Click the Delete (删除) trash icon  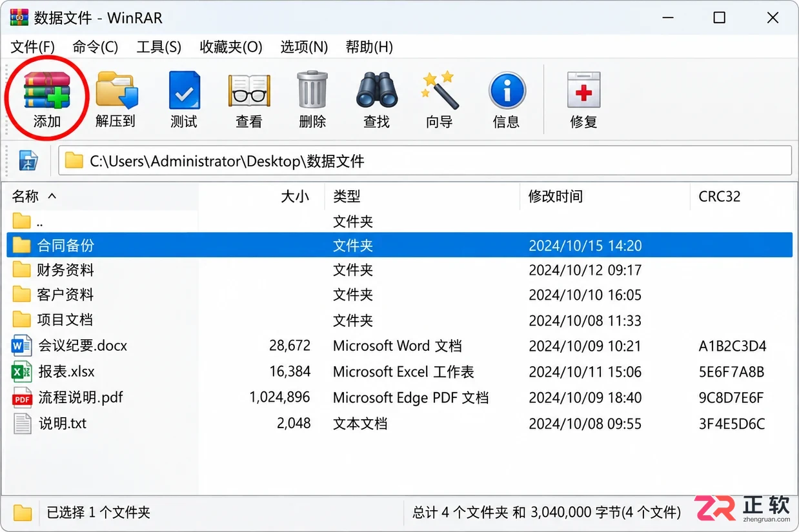pyautogui.click(x=312, y=90)
